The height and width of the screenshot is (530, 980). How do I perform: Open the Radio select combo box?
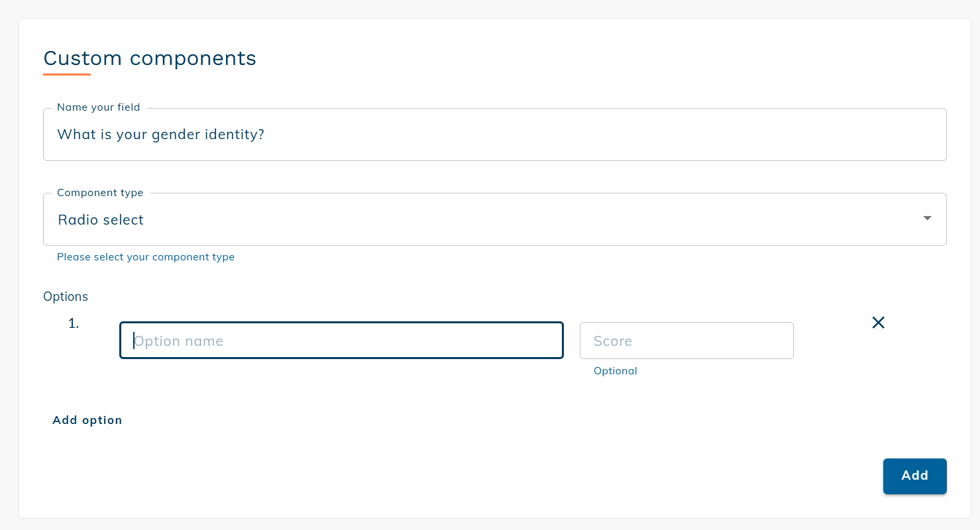tap(494, 219)
